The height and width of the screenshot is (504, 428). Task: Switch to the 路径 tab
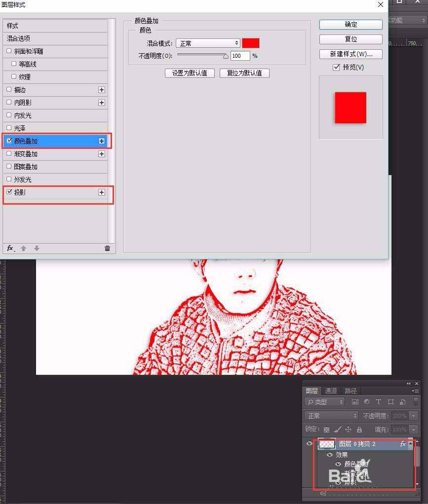(x=350, y=391)
